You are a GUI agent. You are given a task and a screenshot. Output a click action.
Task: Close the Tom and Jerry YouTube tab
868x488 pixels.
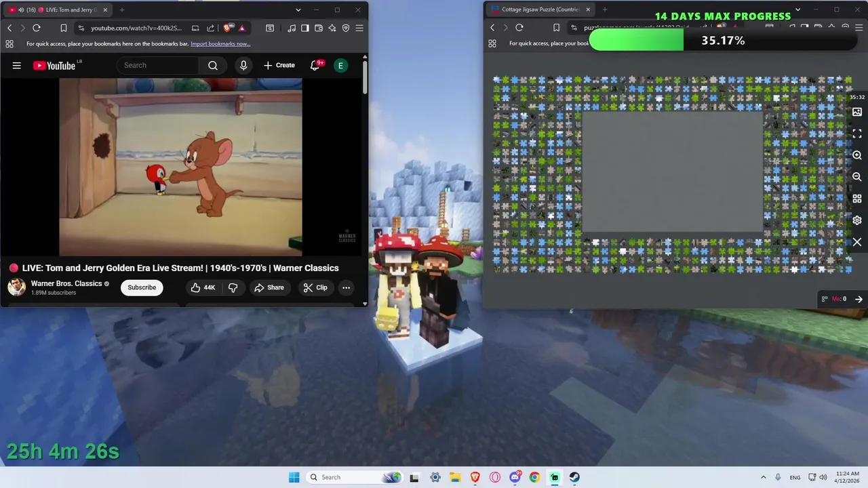[x=104, y=10]
